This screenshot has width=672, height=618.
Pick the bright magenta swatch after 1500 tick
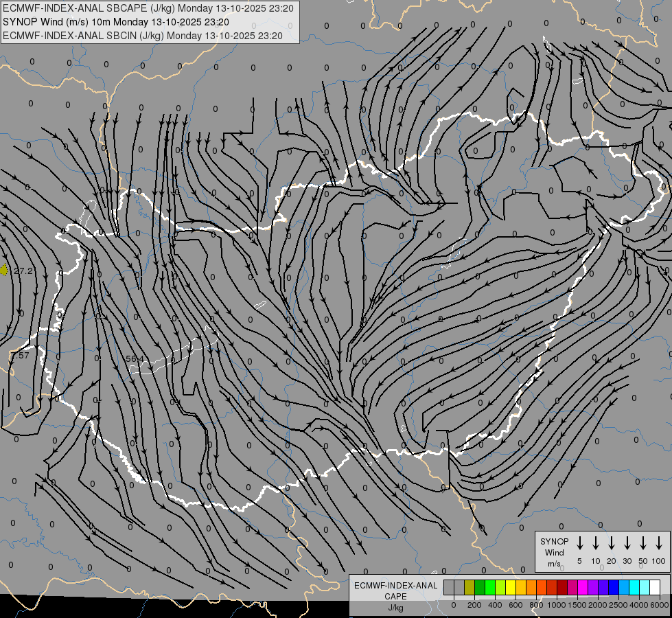click(583, 587)
